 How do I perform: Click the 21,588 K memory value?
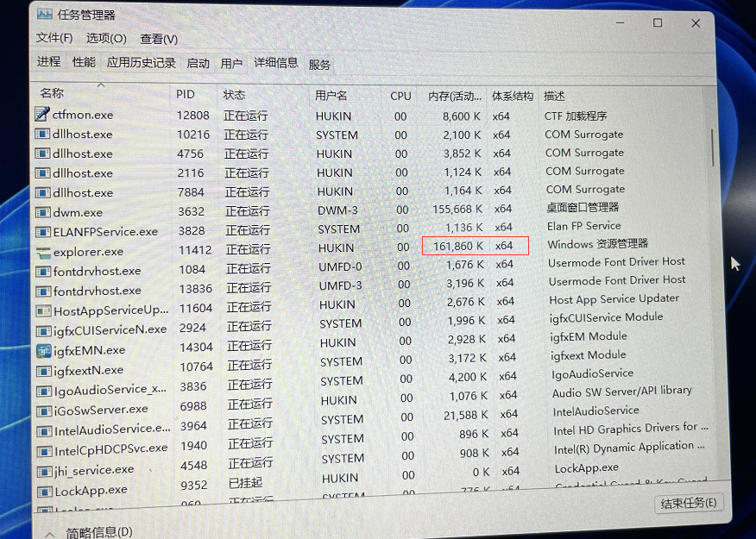tap(466, 415)
